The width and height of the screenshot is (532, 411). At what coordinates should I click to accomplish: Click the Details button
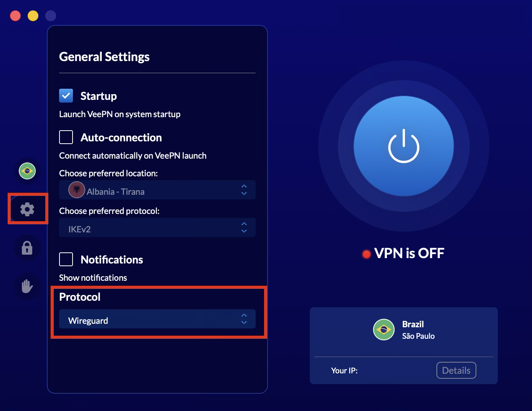[x=456, y=370]
